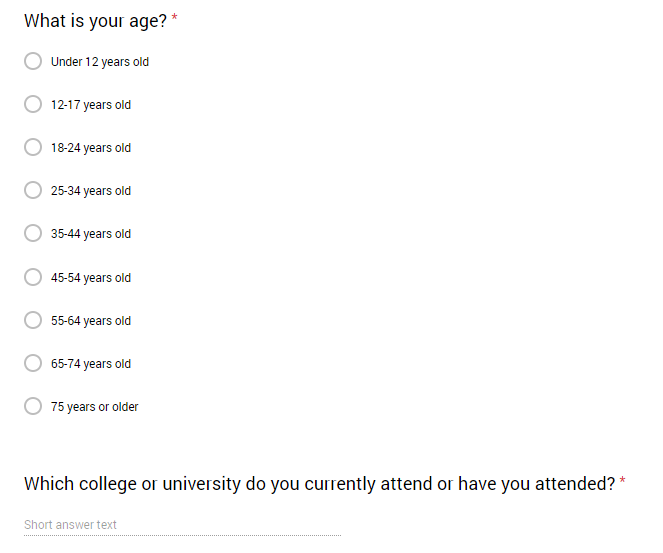
Task: Select the 75 years or older radio button
Action: [33, 406]
